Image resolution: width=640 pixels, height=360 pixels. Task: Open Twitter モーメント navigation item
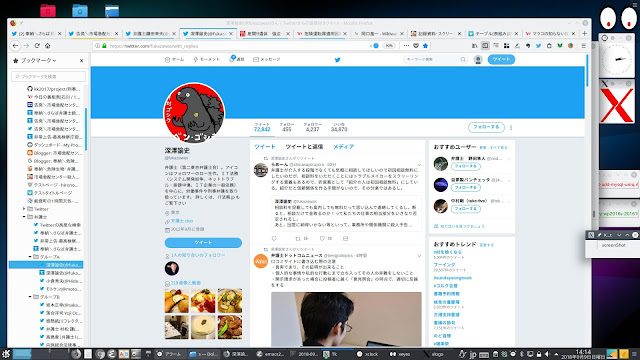click(x=207, y=60)
